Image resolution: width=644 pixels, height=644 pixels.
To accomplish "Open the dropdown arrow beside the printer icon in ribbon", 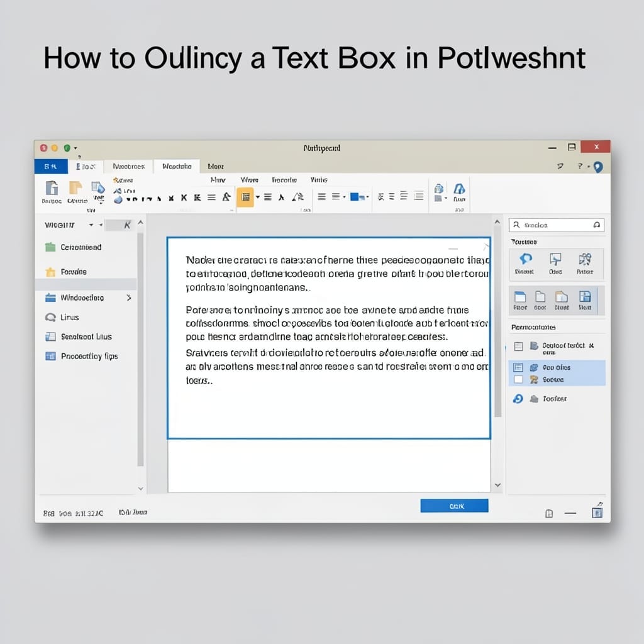I will (x=446, y=198).
